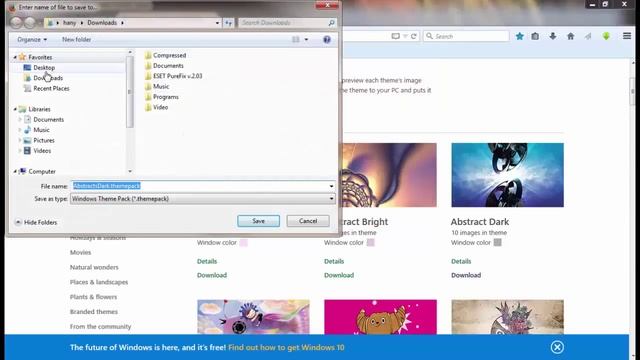Click the Cancel button
Image resolution: width=640 pixels, height=360 pixels.
pos(308,221)
